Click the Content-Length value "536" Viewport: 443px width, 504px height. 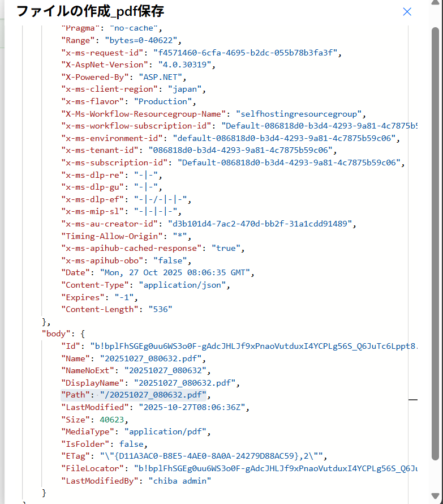pos(160,309)
